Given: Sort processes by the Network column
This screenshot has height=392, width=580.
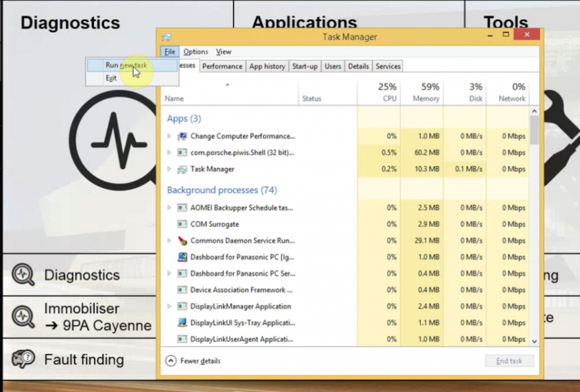Looking at the screenshot, I should 507,92.
